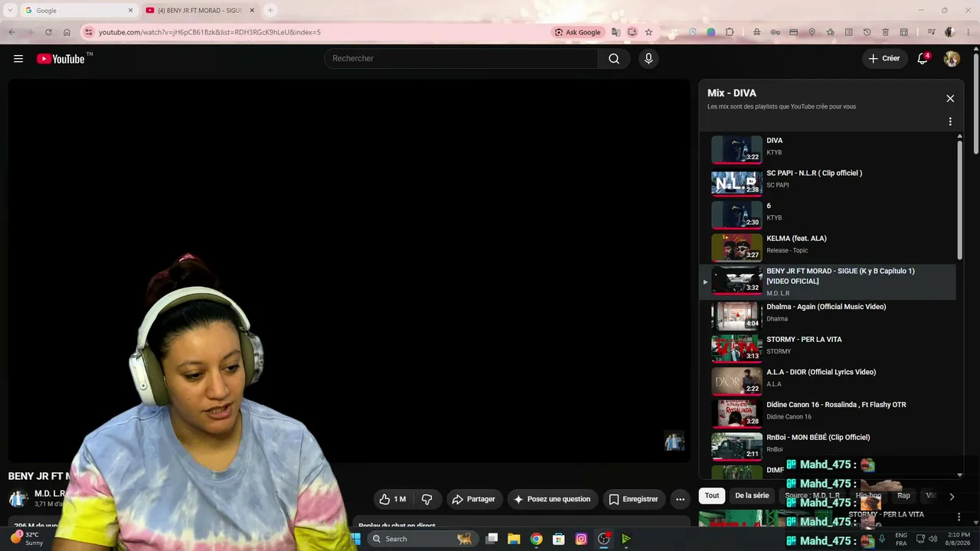980x551 pixels.
Task: Open a new browser tab
Action: click(x=270, y=11)
